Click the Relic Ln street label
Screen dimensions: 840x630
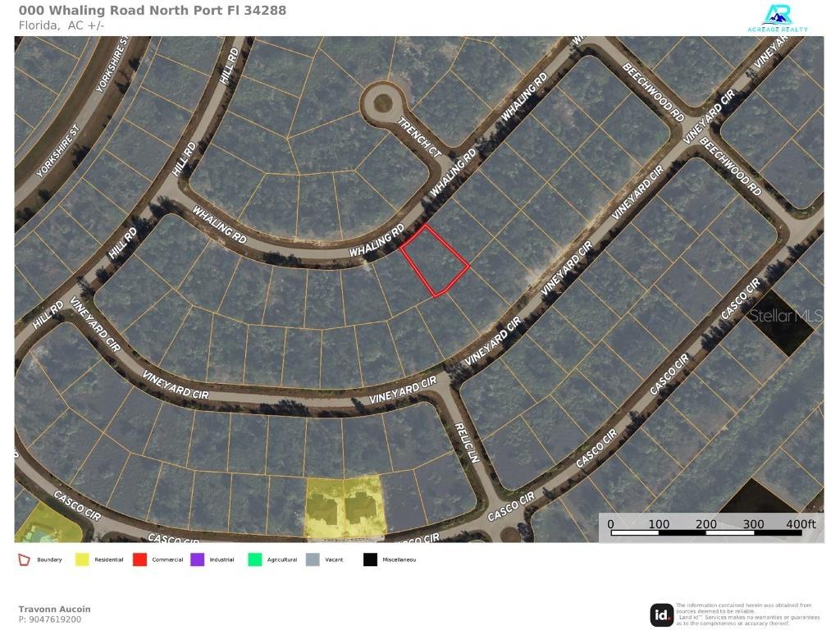[467, 444]
